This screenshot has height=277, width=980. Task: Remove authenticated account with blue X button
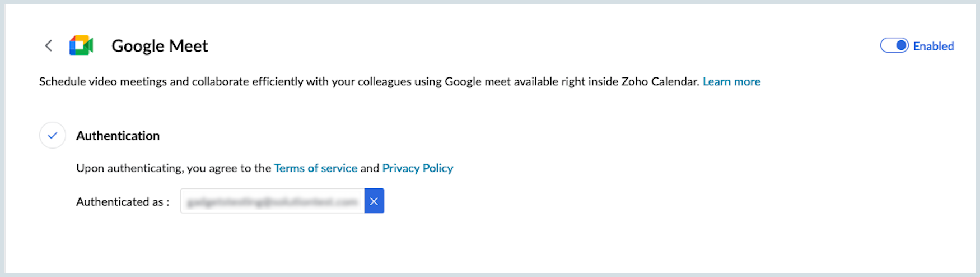(x=374, y=201)
